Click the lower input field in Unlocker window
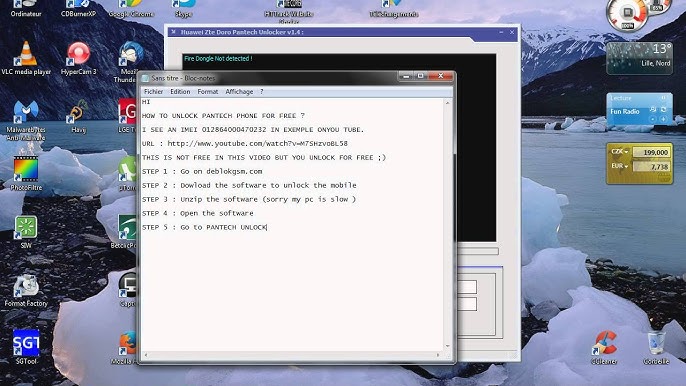The height and width of the screenshot is (386, 686). point(467,304)
